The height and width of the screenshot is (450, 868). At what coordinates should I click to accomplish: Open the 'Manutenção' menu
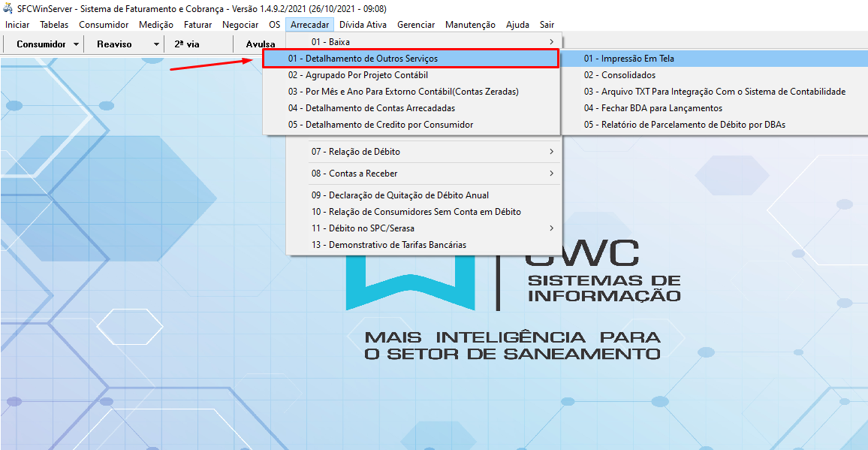[469, 24]
